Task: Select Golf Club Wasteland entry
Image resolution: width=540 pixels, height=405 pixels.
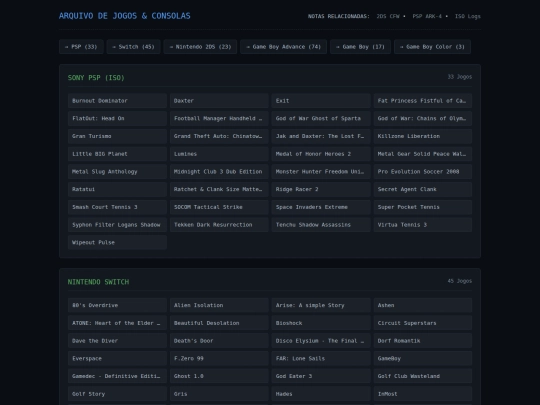Action: click(x=423, y=376)
